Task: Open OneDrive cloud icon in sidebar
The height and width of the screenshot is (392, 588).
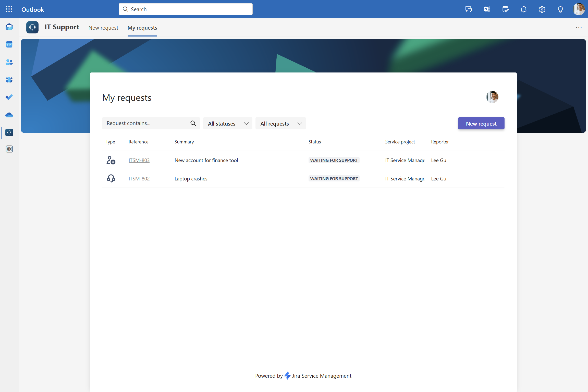Action: coord(9,115)
